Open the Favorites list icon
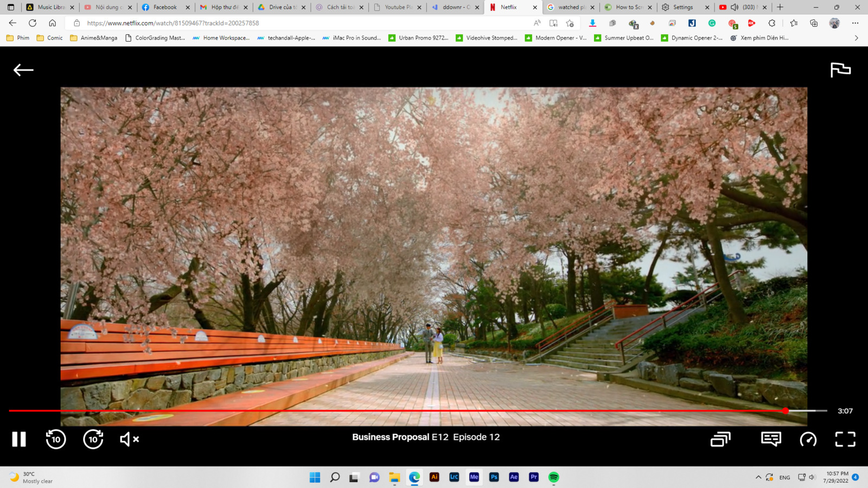The height and width of the screenshot is (488, 868). point(794,23)
